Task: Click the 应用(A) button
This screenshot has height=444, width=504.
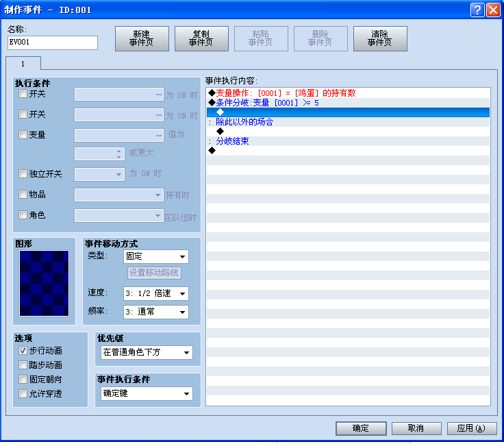Action: 472,428
